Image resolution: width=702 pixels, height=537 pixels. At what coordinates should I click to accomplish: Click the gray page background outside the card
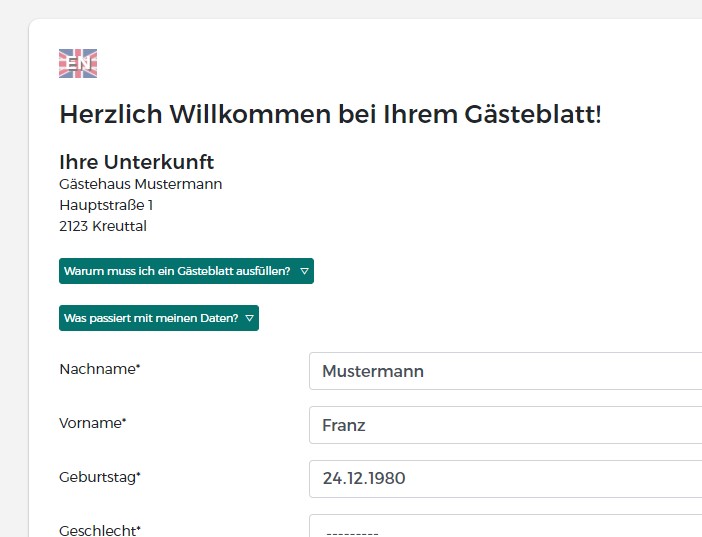(13, 269)
